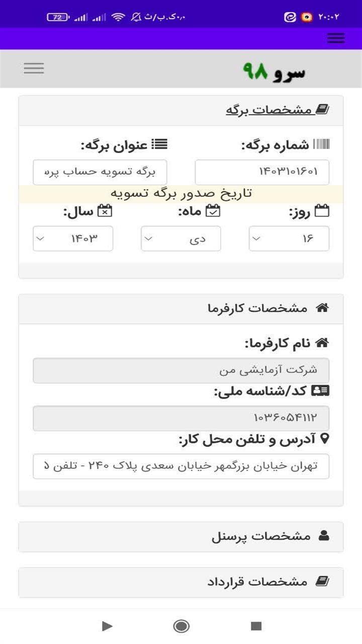The width and height of the screenshot is (362, 644).
Task: Expand the مشخصات قرارداد section
Action: (181, 582)
